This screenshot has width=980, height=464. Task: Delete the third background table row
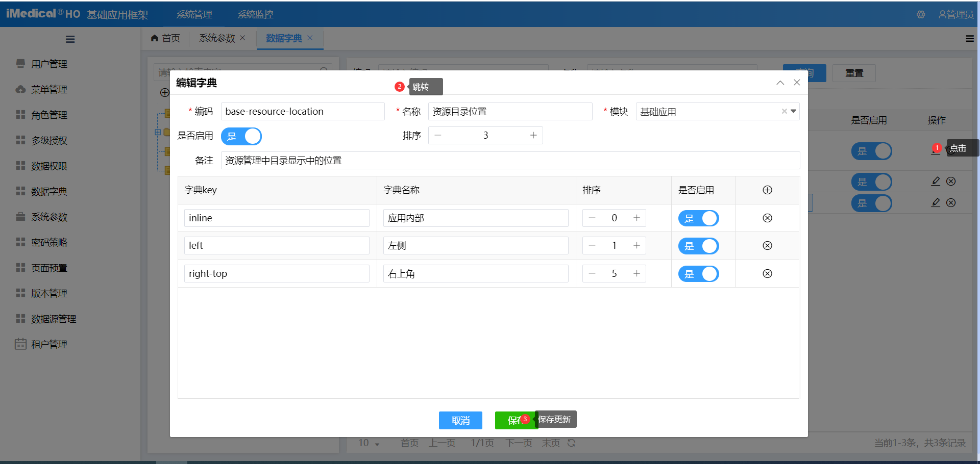point(951,203)
